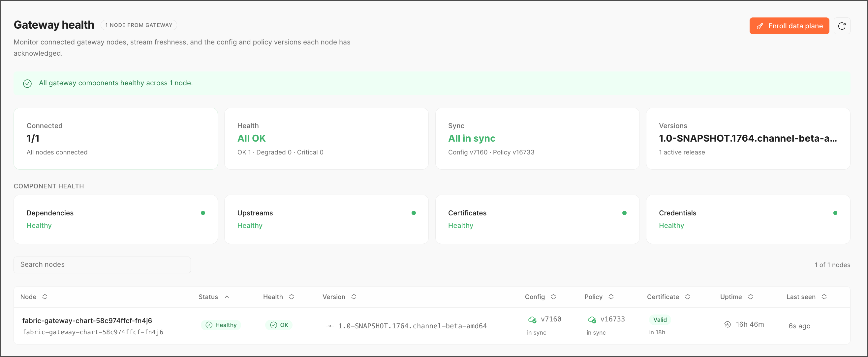Click the Certificates green status dot
868x357 pixels.
[x=624, y=213]
